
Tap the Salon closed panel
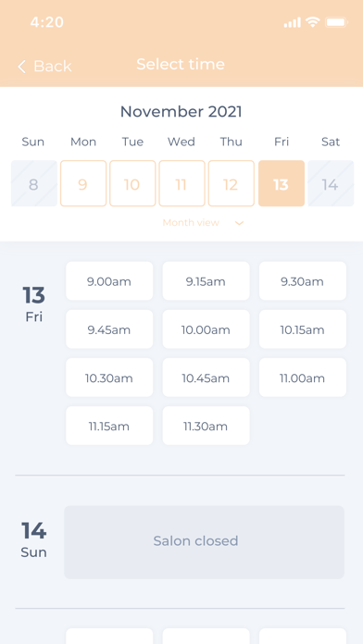[x=204, y=542]
